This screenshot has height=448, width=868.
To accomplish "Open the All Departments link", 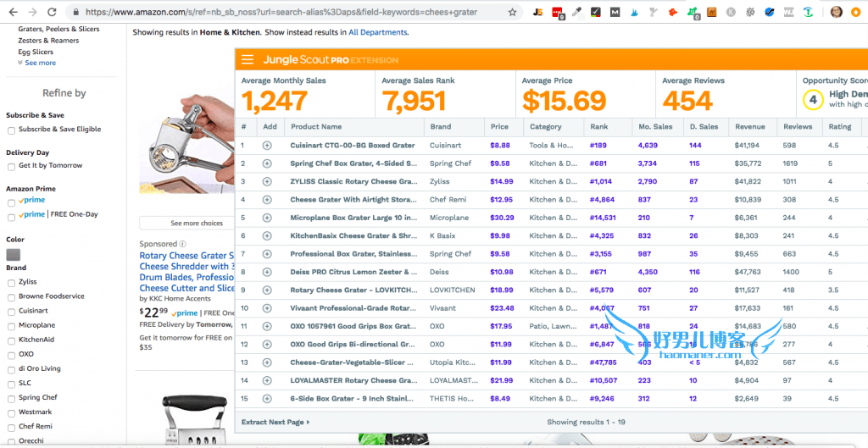I will click(377, 33).
